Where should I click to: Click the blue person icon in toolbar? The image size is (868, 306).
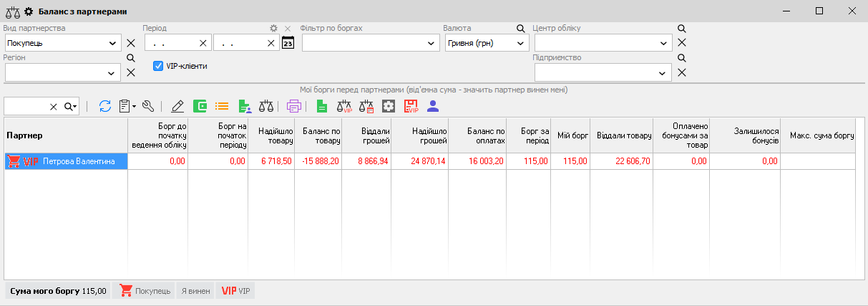click(x=432, y=106)
